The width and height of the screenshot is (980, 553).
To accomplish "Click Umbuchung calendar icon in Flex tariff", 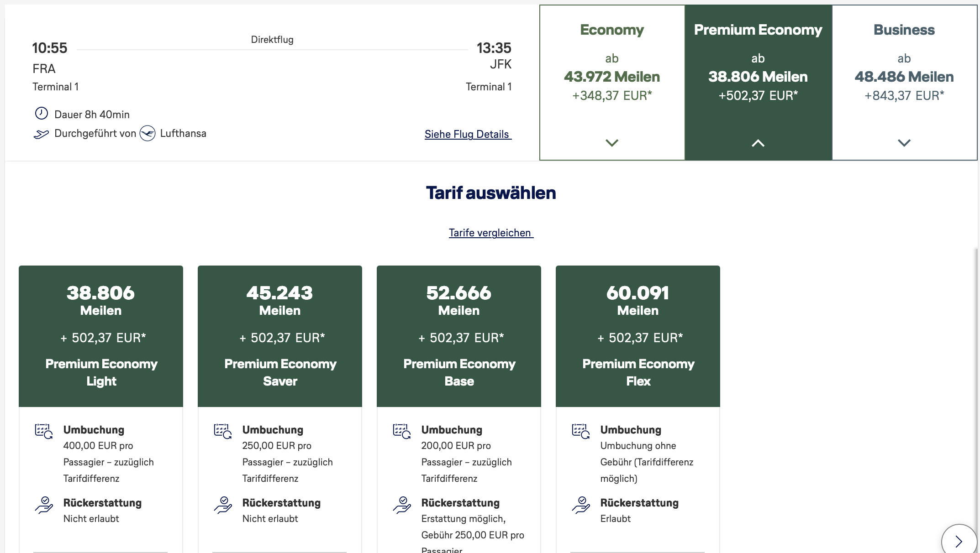I will coord(581,431).
